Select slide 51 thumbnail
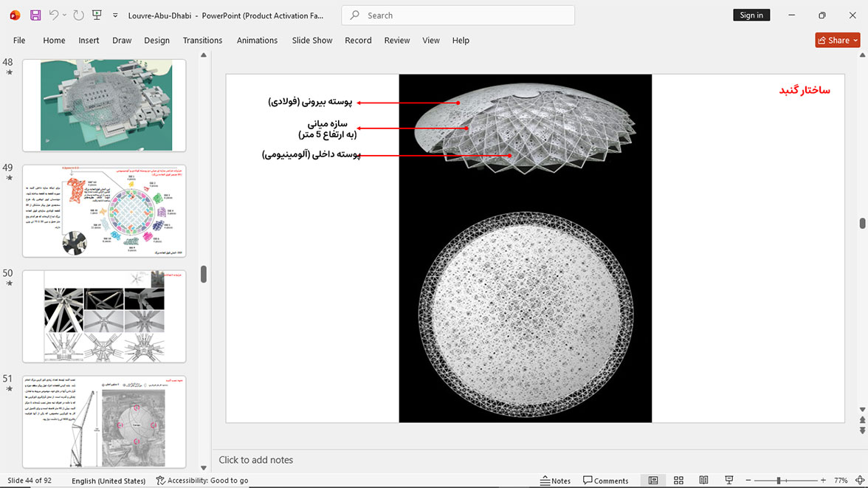 coord(104,422)
